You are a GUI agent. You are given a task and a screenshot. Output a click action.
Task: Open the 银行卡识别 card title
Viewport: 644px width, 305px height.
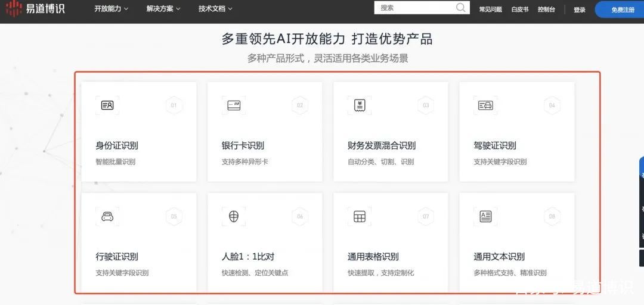point(243,146)
